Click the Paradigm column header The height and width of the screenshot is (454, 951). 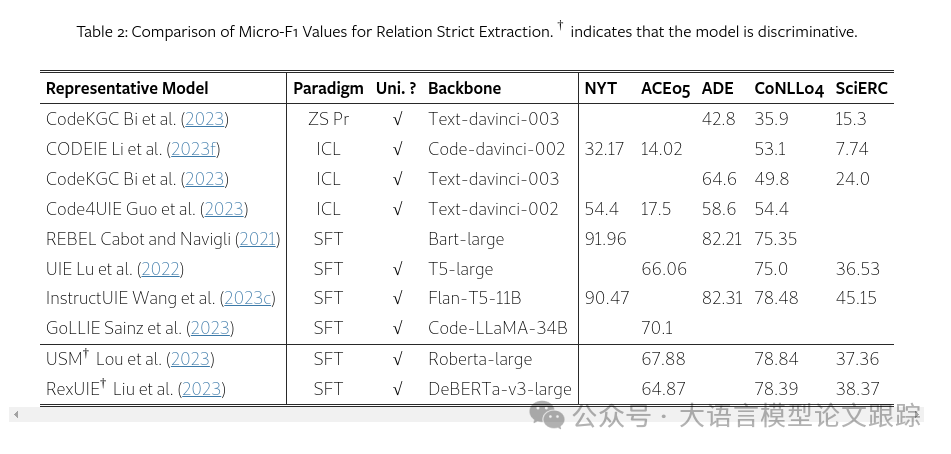[328, 88]
